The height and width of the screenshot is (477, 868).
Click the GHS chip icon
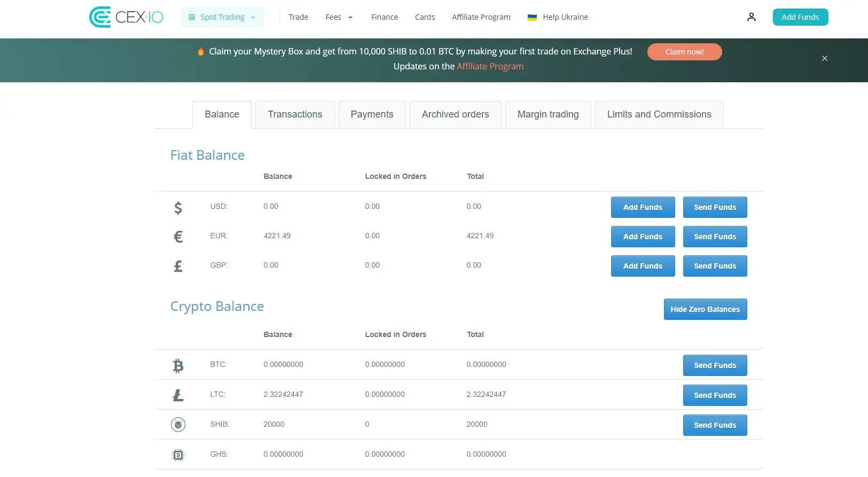[x=178, y=455]
